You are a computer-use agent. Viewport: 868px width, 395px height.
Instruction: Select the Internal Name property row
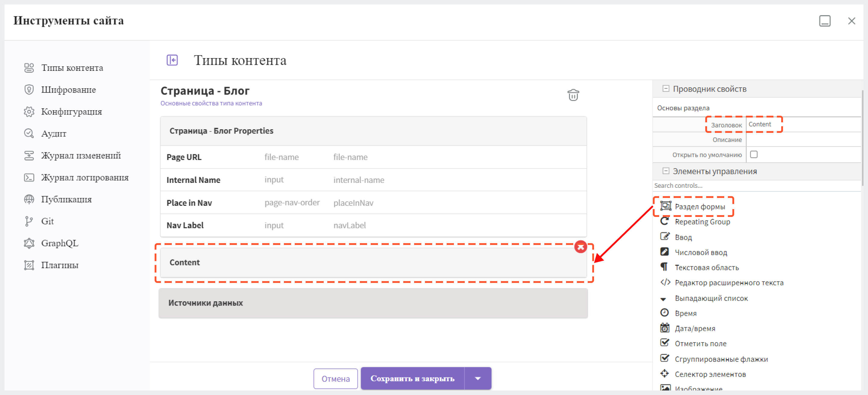[x=373, y=180]
